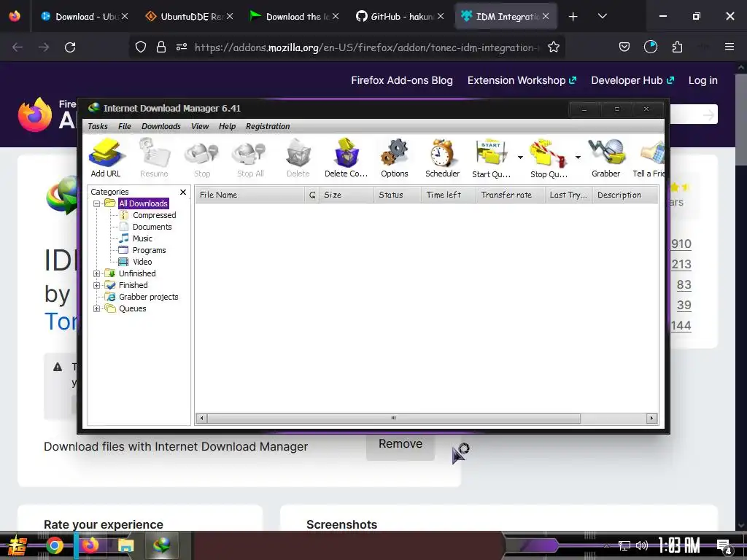Click the IDM taskbar icon
747x560 pixels.
pyautogui.click(x=162, y=545)
